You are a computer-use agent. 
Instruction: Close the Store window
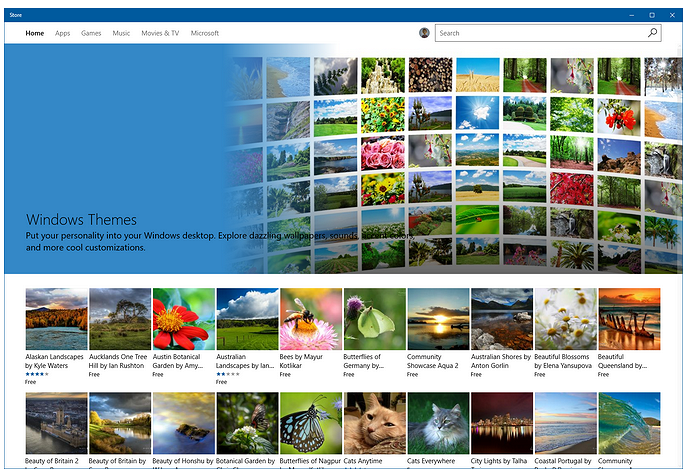coord(672,15)
